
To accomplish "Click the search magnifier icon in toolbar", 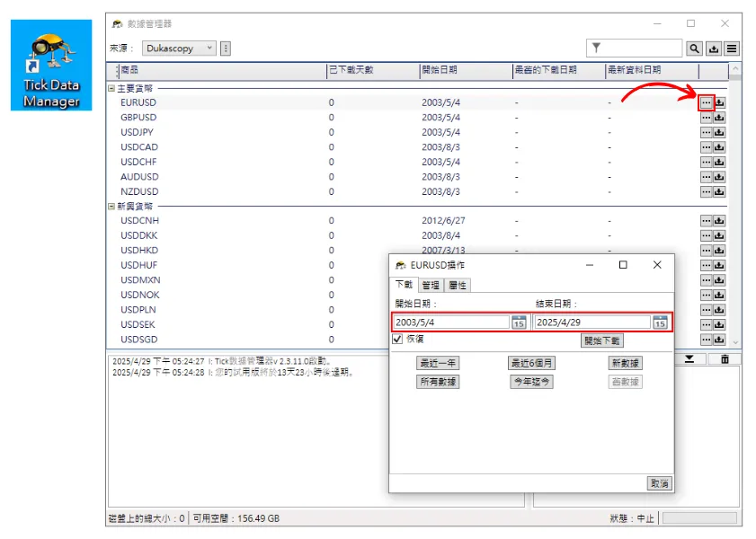I will (x=694, y=49).
